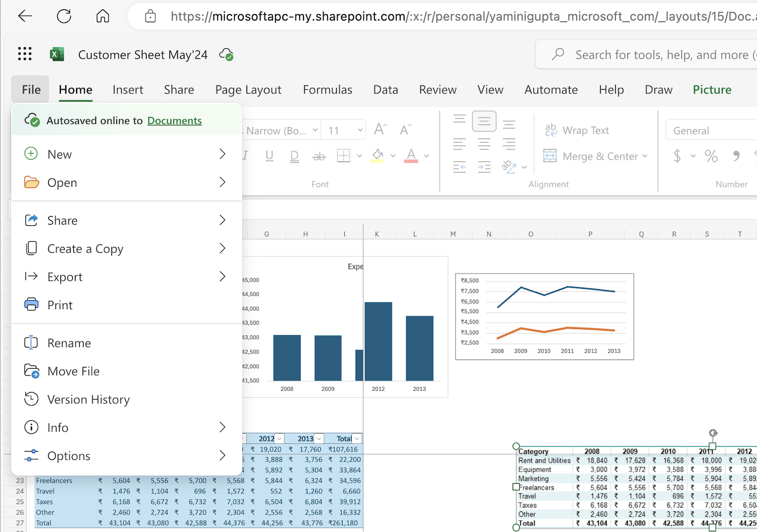Follow the Documents link

(174, 121)
